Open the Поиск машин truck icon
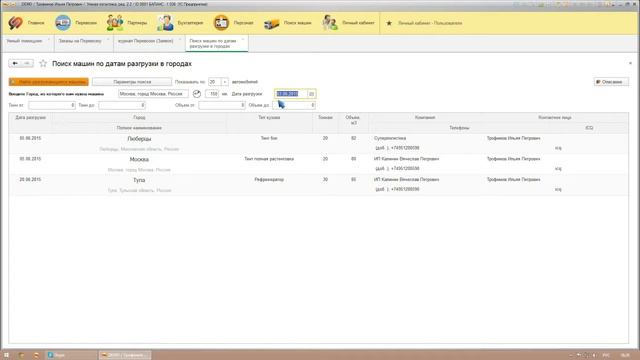 tap(271, 24)
